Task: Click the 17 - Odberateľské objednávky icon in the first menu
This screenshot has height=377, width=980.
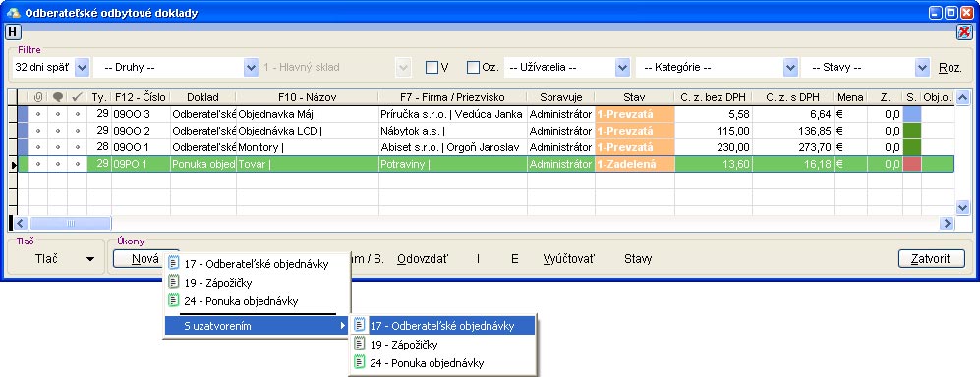Action: [174, 264]
